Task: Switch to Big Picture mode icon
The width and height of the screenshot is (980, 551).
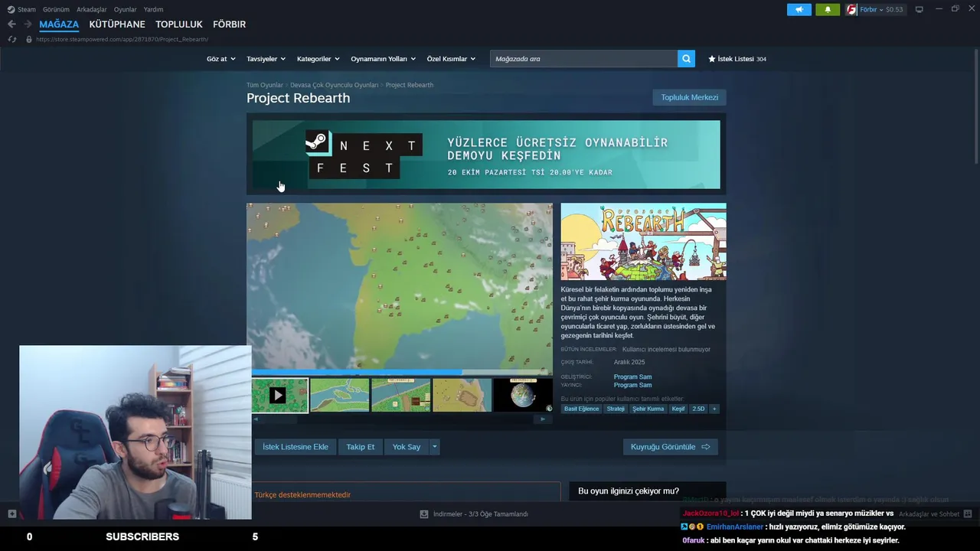Action: (919, 9)
